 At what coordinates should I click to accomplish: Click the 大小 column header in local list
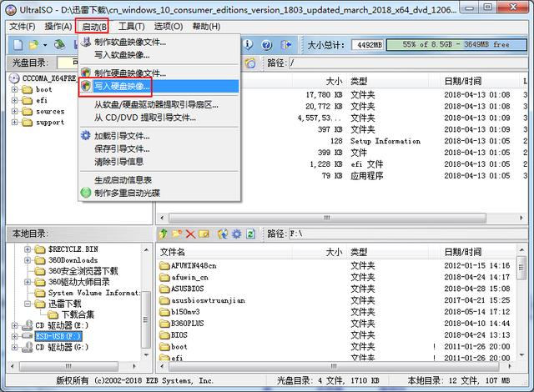pos(334,252)
